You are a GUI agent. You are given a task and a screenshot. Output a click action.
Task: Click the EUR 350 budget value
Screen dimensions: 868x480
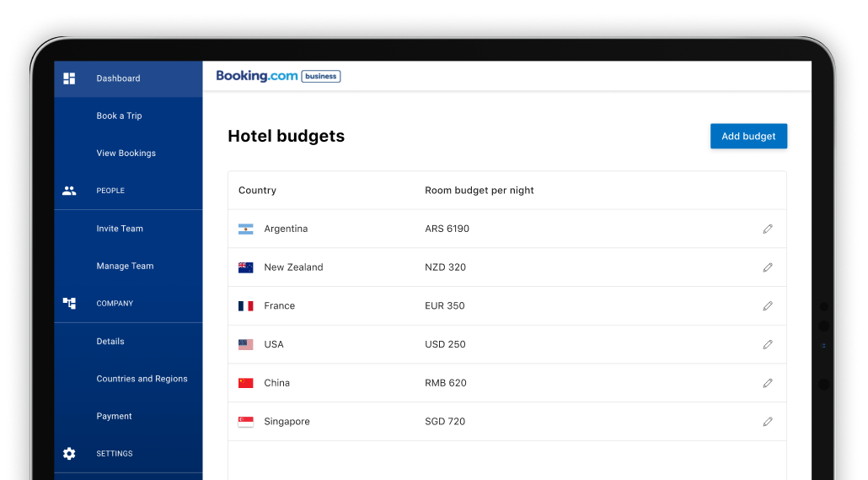(x=444, y=306)
